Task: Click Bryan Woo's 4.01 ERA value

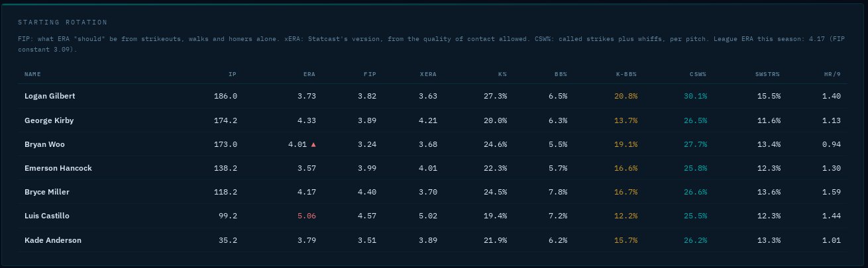Action: click(x=298, y=144)
